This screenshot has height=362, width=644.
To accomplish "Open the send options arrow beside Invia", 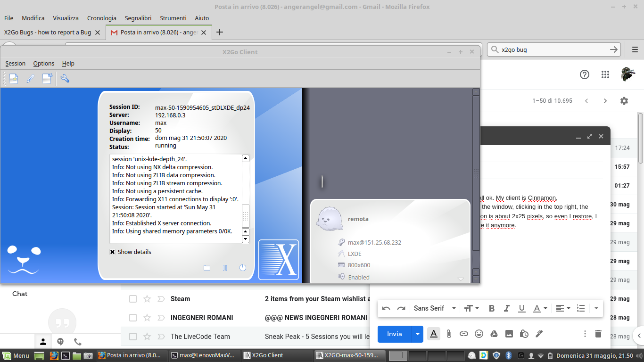I will pos(417,334).
